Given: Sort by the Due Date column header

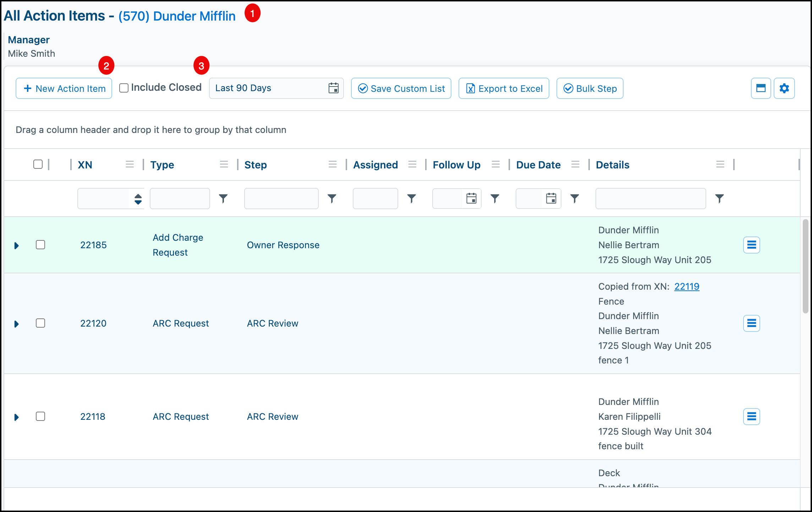Looking at the screenshot, I should pyautogui.click(x=538, y=165).
